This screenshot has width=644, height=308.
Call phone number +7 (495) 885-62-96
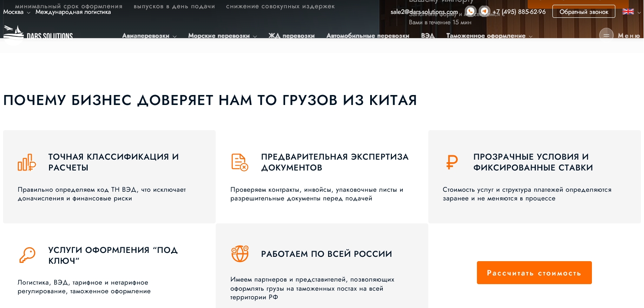(x=519, y=12)
